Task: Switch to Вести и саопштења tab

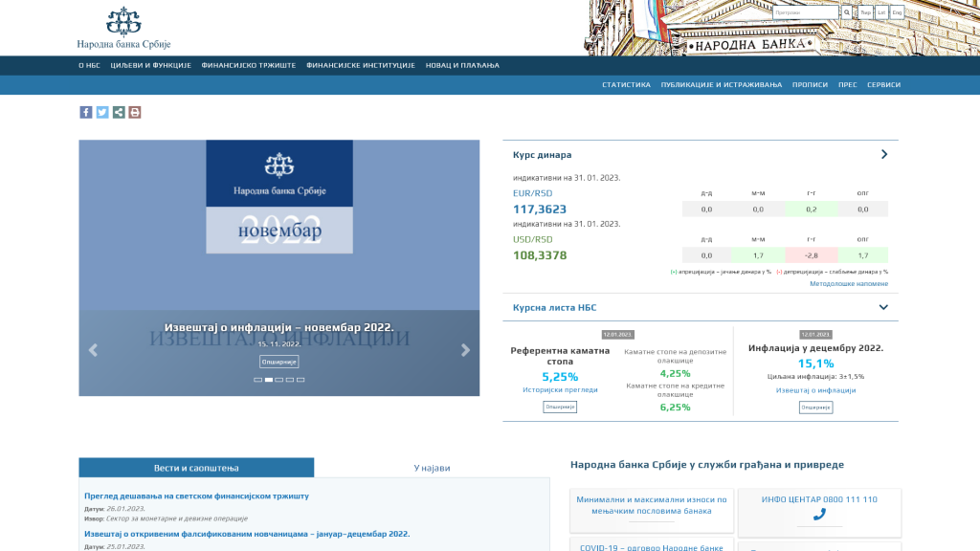Action: 196,468
